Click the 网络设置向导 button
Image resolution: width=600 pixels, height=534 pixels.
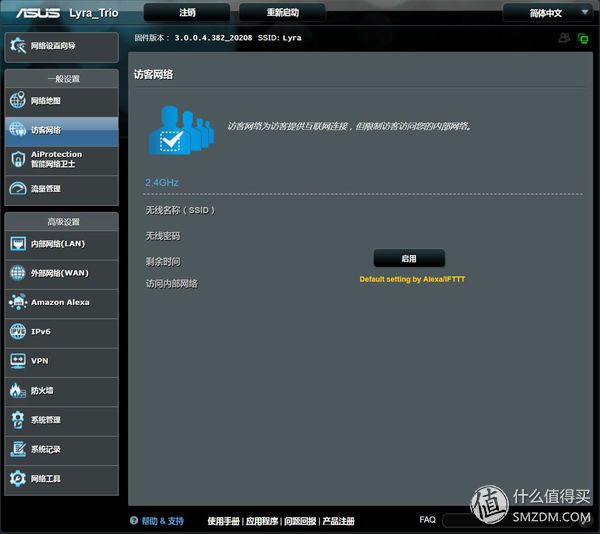pos(62,47)
